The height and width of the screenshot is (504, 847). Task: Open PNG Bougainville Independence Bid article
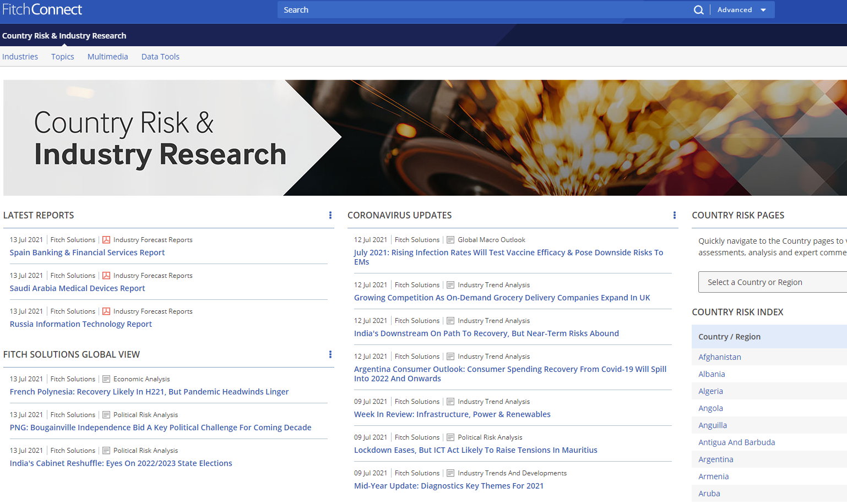click(x=160, y=428)
